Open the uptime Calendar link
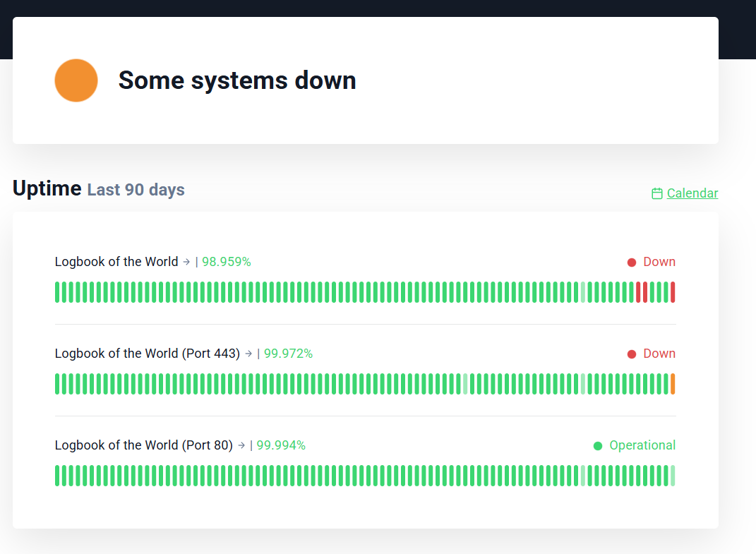This screenshot has height=554, width=756. click(x=692, y=193)
